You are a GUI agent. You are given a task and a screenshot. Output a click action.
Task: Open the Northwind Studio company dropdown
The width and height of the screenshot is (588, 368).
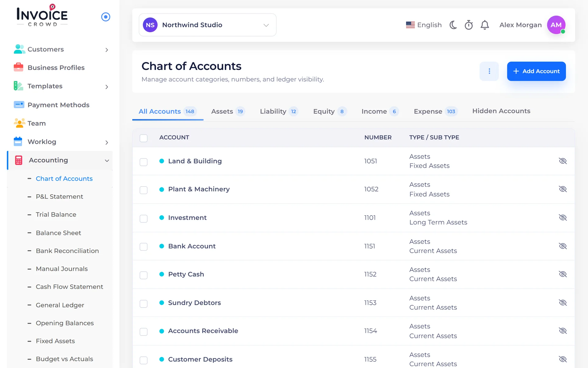tap(208, 25)
